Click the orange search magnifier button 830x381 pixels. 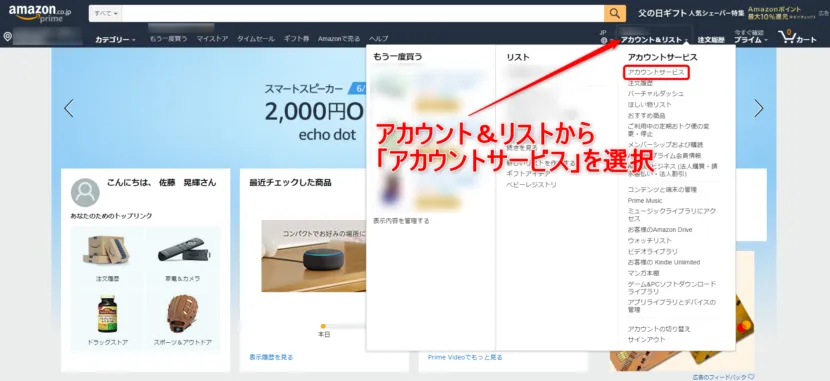click(615, 13)
